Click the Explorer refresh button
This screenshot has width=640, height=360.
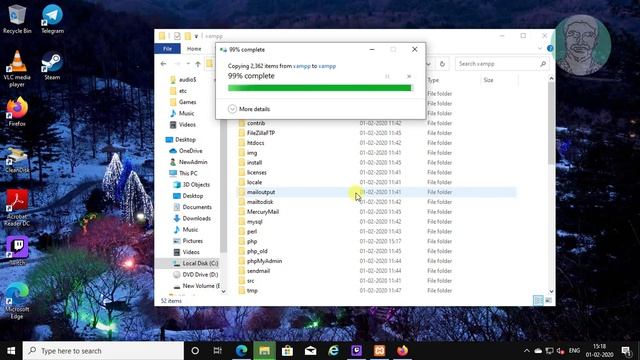click(x=442, y=64)
